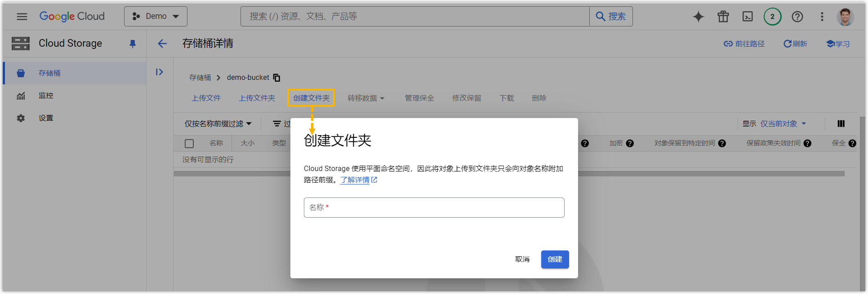This screenshot has height=294, width=868.
Task: Click the blue 创建 button
Action: click(555, 259)
